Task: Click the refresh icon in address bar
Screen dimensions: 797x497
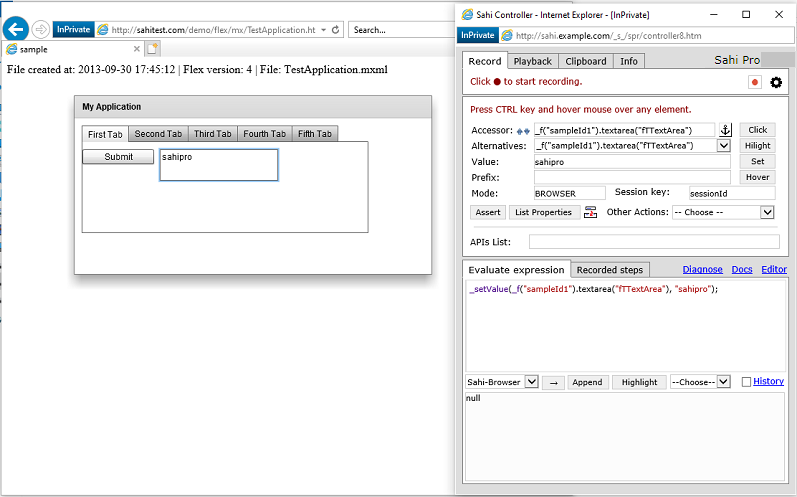Action: click(335, 30)
